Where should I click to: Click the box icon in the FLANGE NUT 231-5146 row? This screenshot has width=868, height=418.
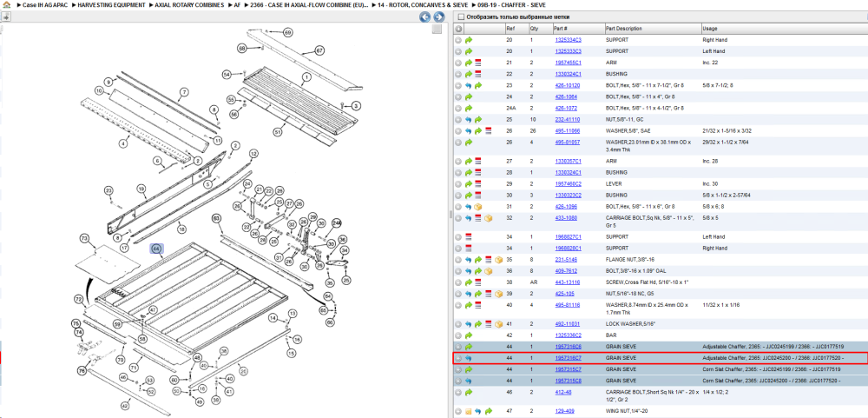click(497, 260)
